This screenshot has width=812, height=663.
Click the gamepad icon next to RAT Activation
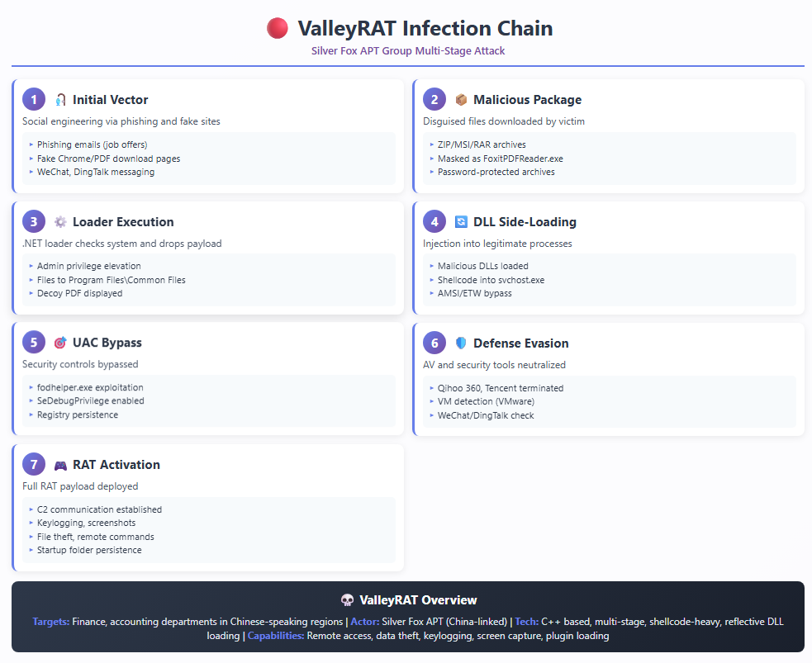pyautogui.click(x=60, y=465)
